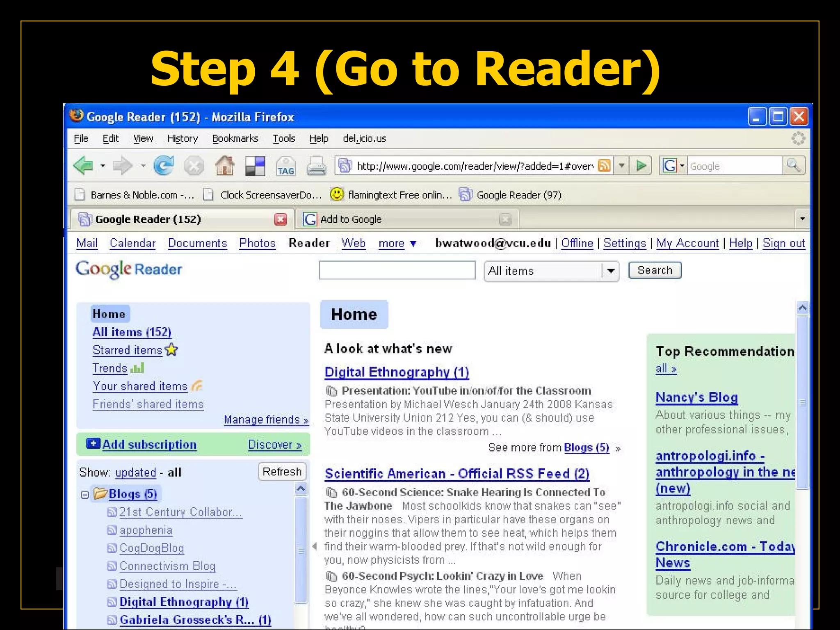
Task: Click the Blogs folder icon
Action: pyautogui.click(x=100, y=493)
